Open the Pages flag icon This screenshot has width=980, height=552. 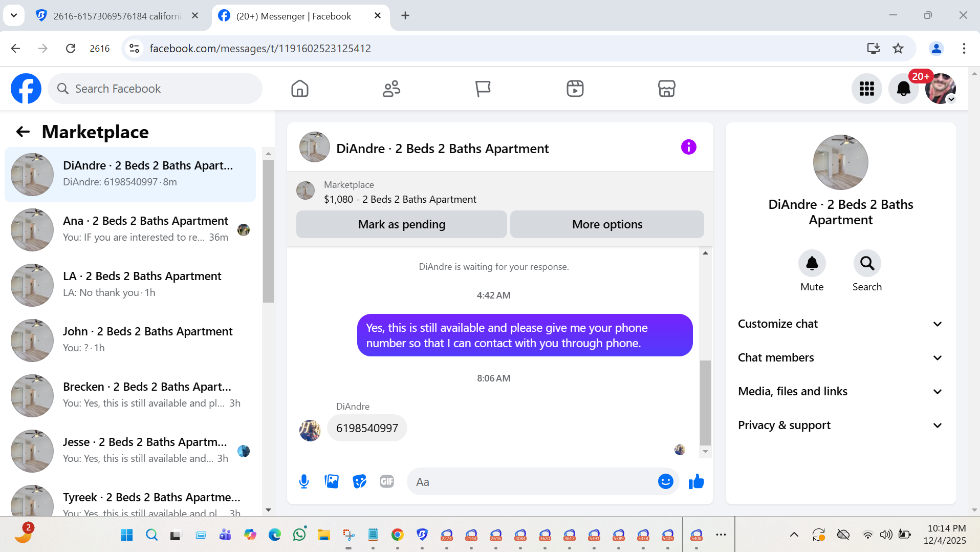pyautogui.click(x=483, y=89)
